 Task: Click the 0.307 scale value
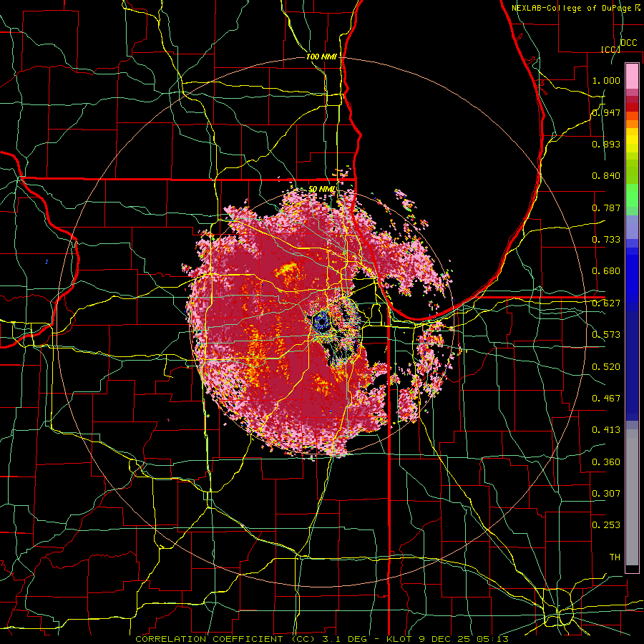606,493
